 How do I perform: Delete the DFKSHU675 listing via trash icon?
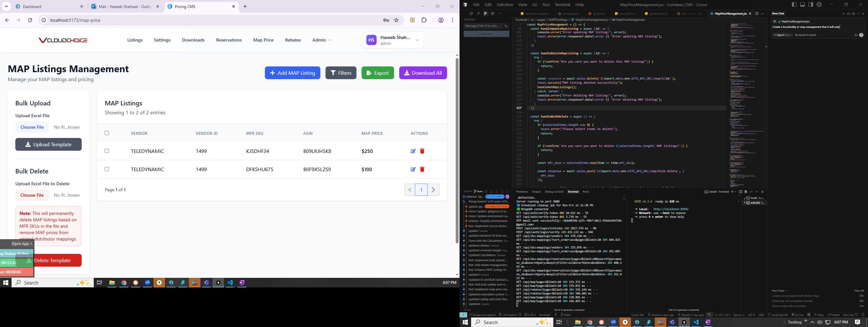422,169
